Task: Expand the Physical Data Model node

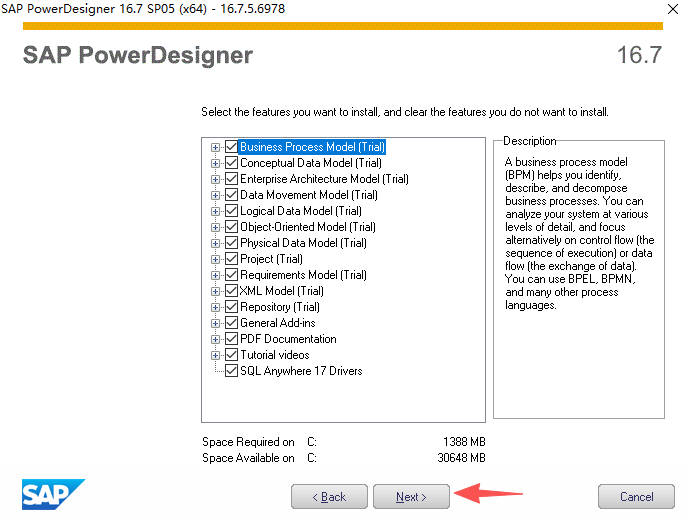Action: (215, 244)
